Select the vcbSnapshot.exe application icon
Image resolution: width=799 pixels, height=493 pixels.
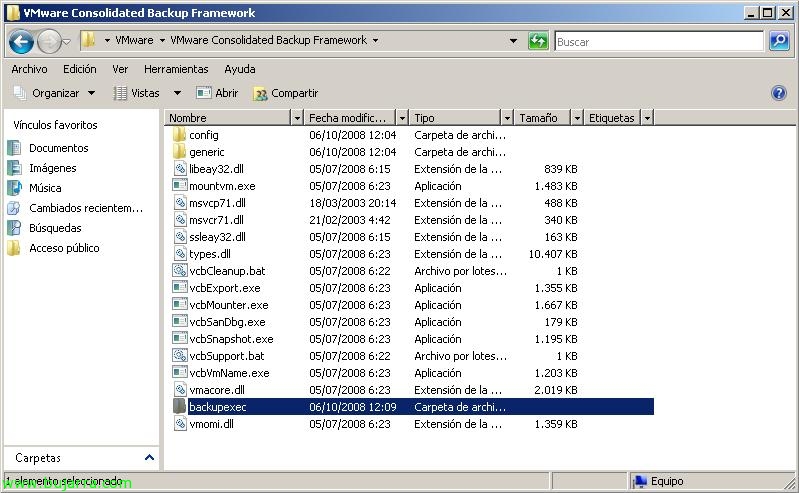pyautogui.click(x=180, y=339)
